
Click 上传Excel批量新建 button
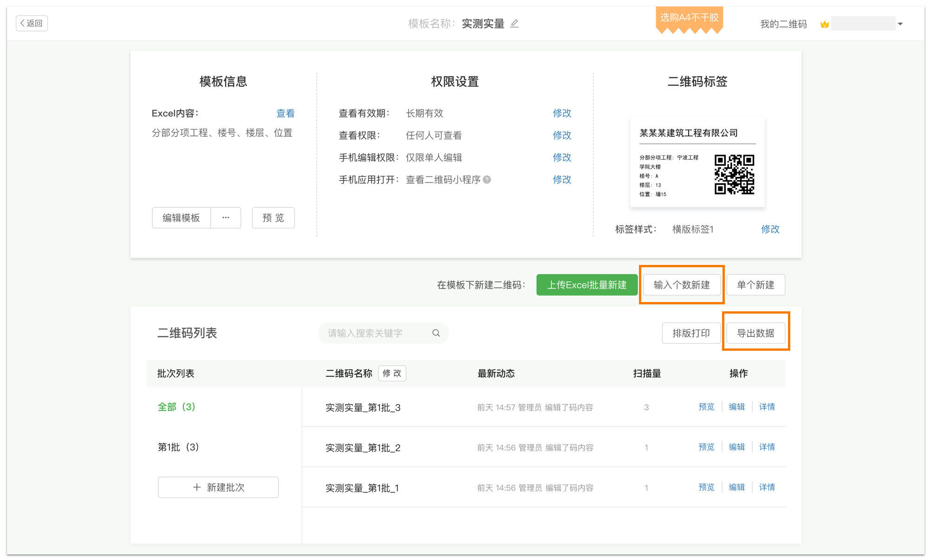coord(586,285)
